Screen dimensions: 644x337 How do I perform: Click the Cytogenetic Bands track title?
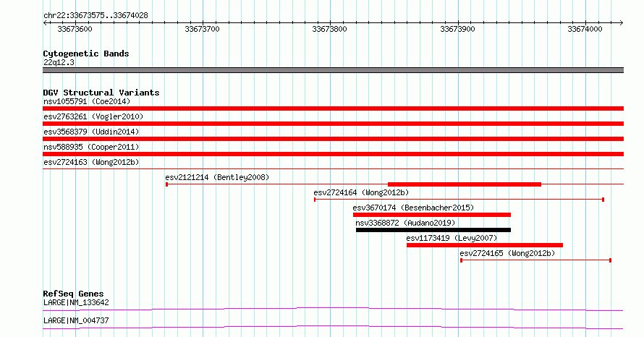click(86, 54)
